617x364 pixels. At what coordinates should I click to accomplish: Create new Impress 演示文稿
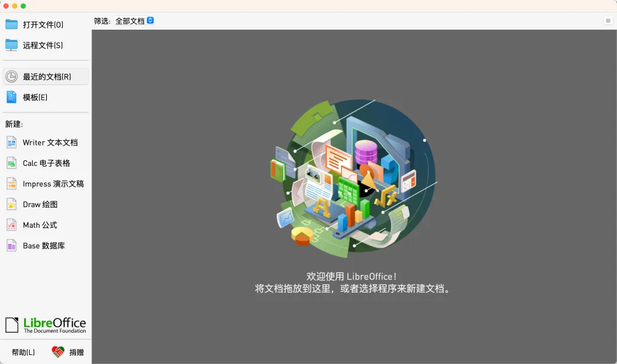click(46, 184)
